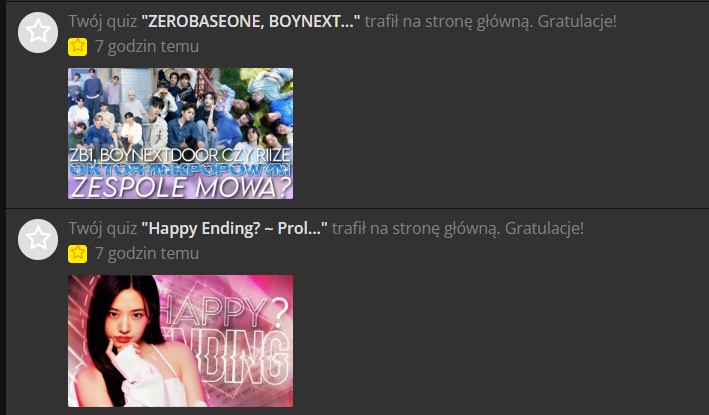Click "Twój quiz" before the Happy Ending title
The image size is (709, 415).
tap(103, 228)
